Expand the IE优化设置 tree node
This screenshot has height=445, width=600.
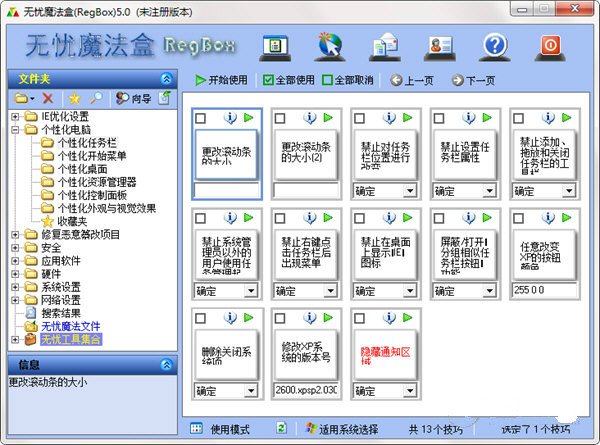click(x=15, y=116)
